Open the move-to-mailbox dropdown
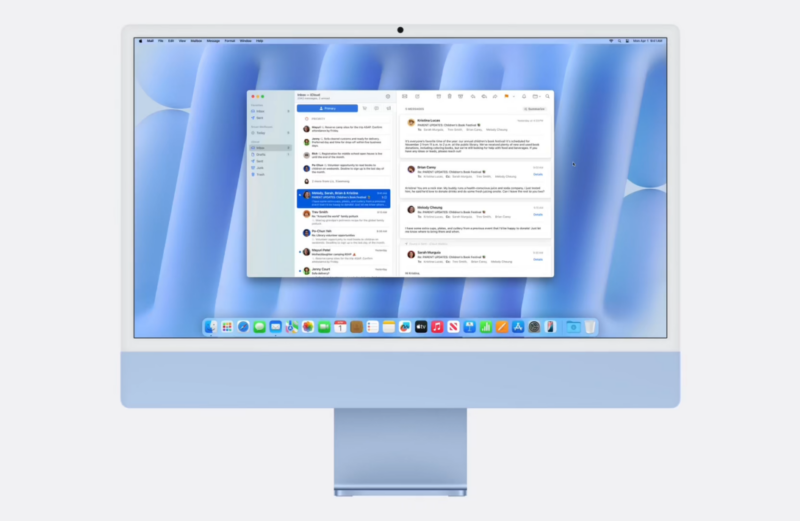The width and height of the screenshot is (800, 521). pos(536,96)
